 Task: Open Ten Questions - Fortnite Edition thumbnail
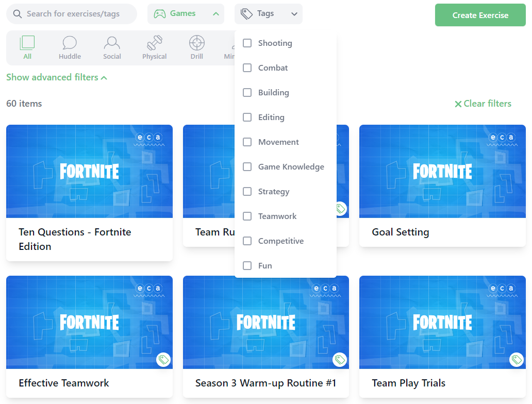pyautogui.click(x=89, y=171)
